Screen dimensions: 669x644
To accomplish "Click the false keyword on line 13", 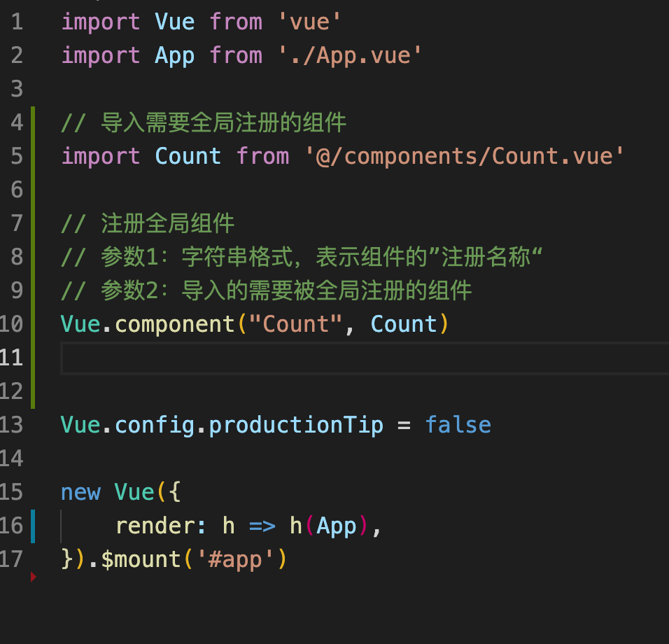I will (x=458, y=425).
